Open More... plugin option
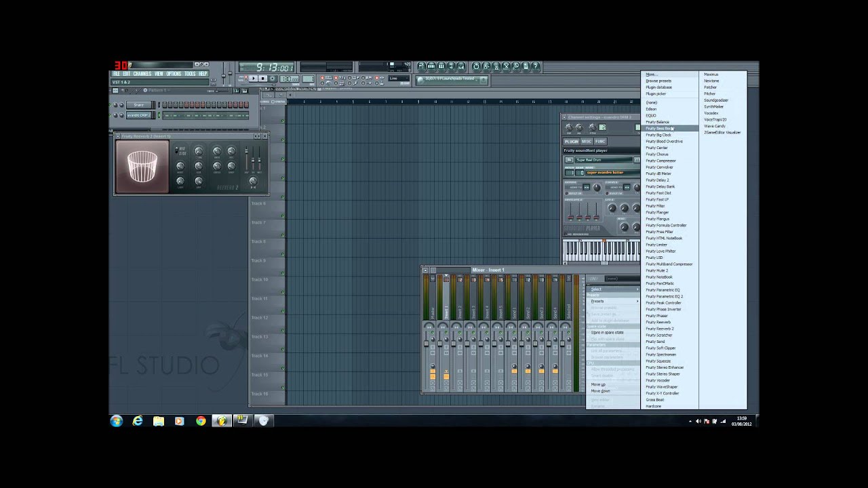 pos(669,74)
